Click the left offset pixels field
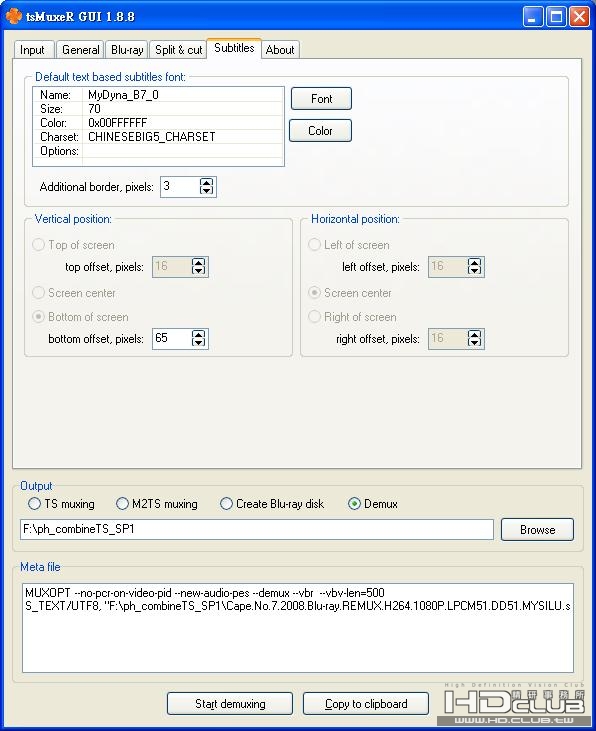This screenshot has height=731, width=596. click(448, 267)
